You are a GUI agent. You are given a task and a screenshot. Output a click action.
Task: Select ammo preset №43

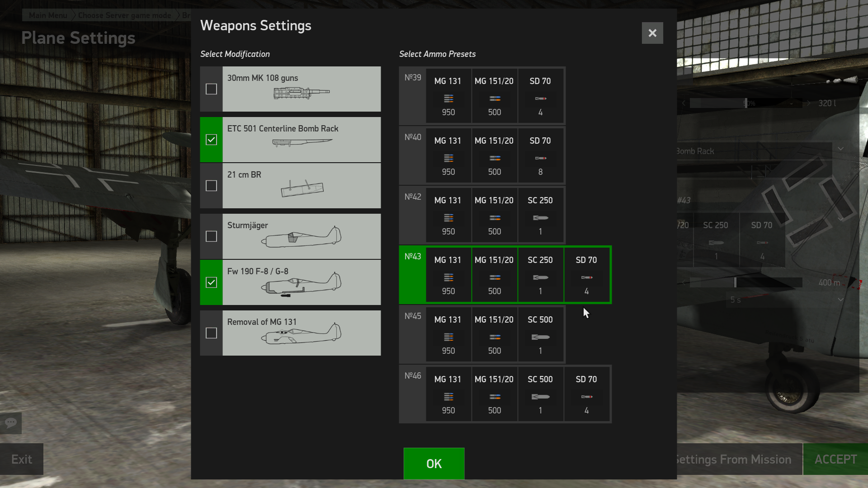tap(505, 275)
